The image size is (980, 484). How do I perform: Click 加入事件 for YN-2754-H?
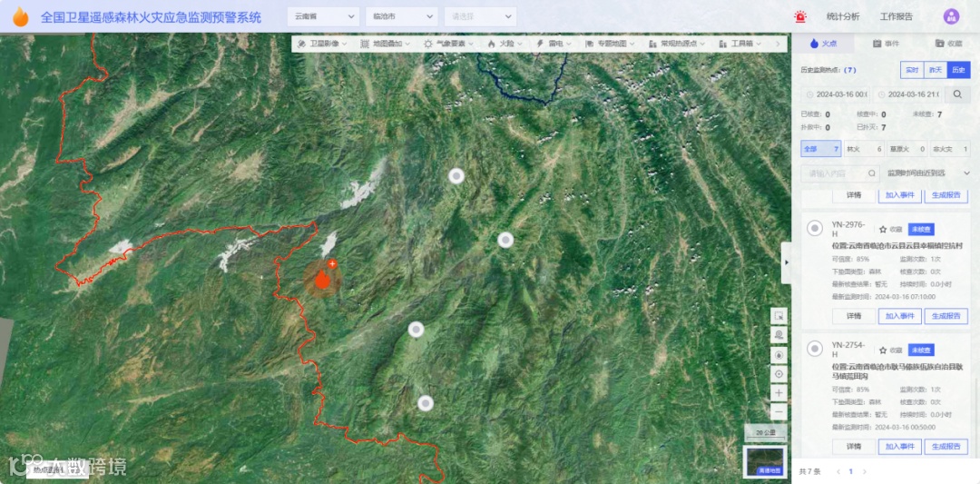coord(900,447)
